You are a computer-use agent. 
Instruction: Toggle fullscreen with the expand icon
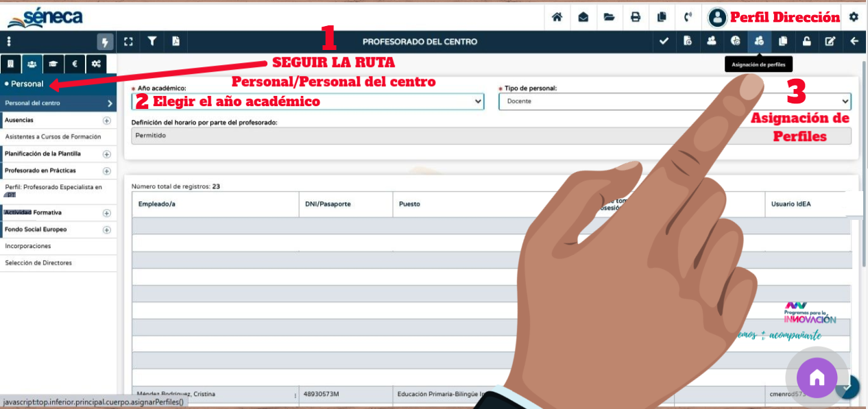coord(128,41)
